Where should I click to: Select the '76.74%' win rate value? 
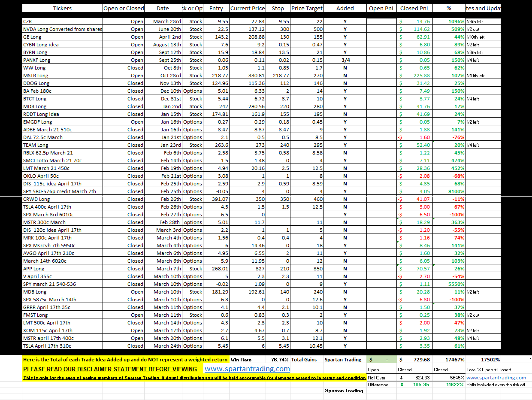[x=280, y=360]
